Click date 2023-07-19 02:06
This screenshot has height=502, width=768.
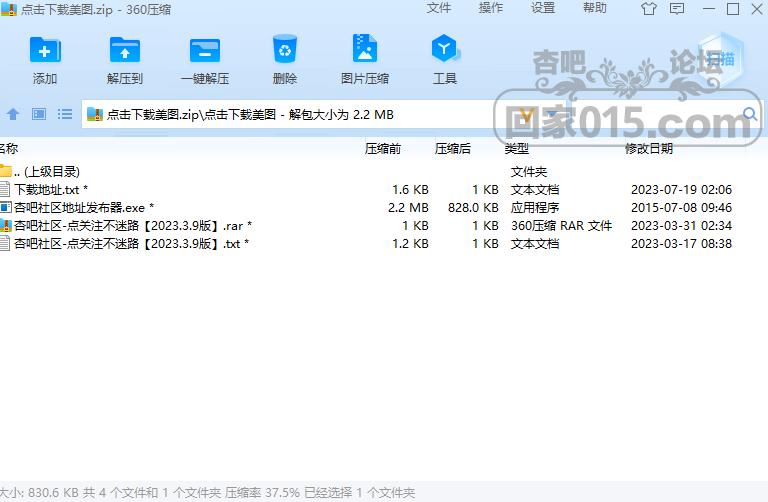pyautogui.click(x=681, y=190)
